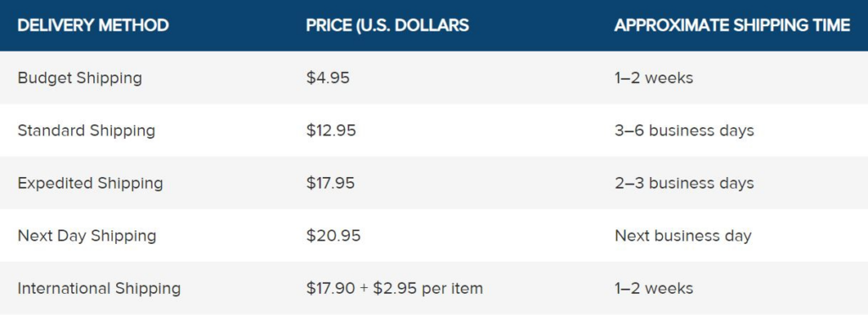Click the $17.95 price cell
Viewport: 868px width, 315px height.
(331, 183)
